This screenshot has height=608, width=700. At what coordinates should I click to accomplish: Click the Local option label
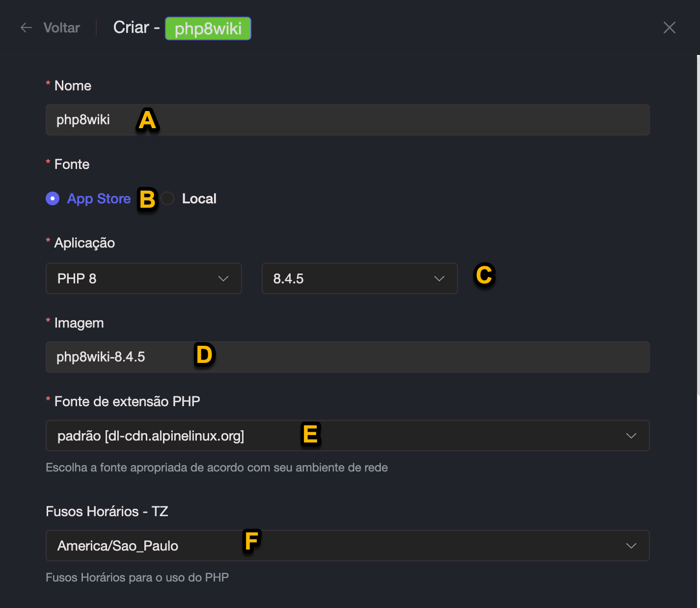199,198
